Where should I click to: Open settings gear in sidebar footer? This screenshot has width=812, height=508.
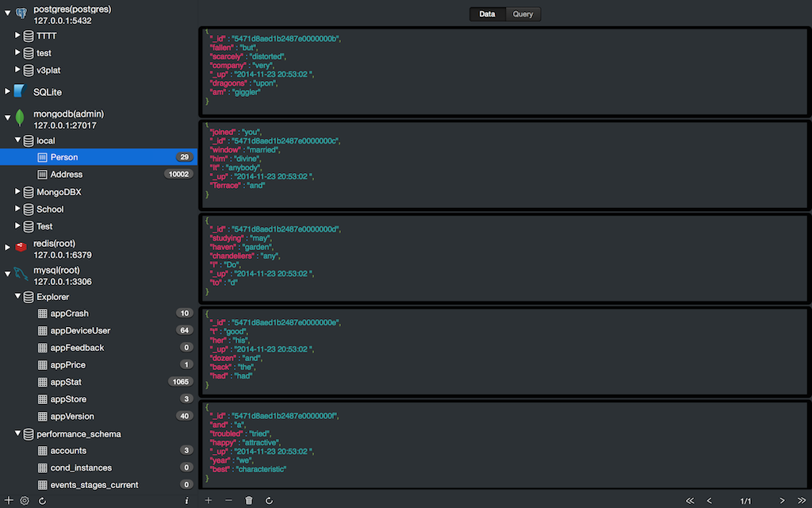[25, 501]
